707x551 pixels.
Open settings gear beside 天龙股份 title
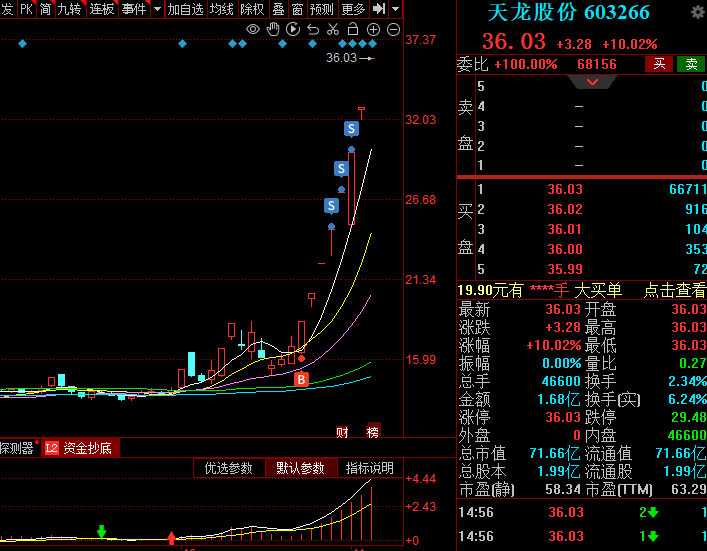pos(698,12)
